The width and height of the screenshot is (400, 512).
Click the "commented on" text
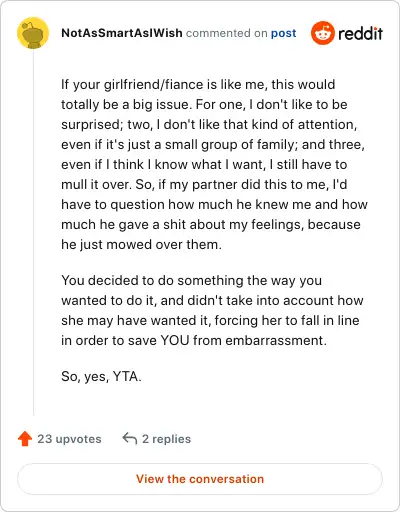point(227,33)
